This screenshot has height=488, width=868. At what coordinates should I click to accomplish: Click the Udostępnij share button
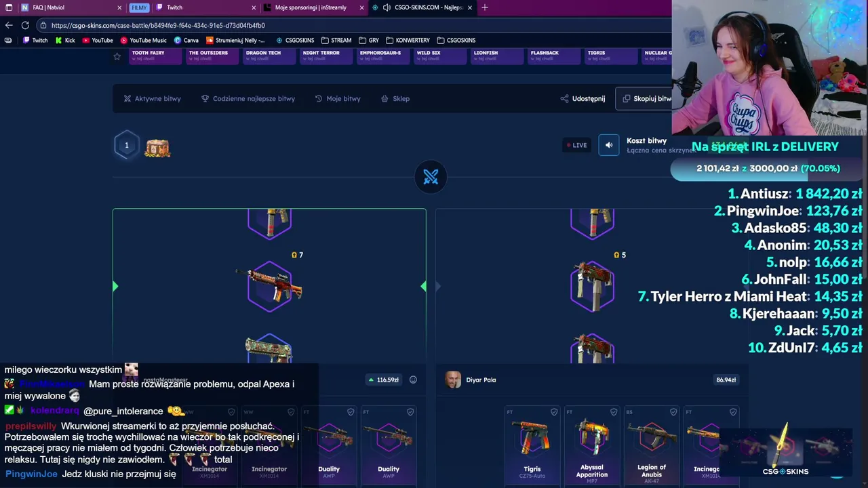(583, 98)
